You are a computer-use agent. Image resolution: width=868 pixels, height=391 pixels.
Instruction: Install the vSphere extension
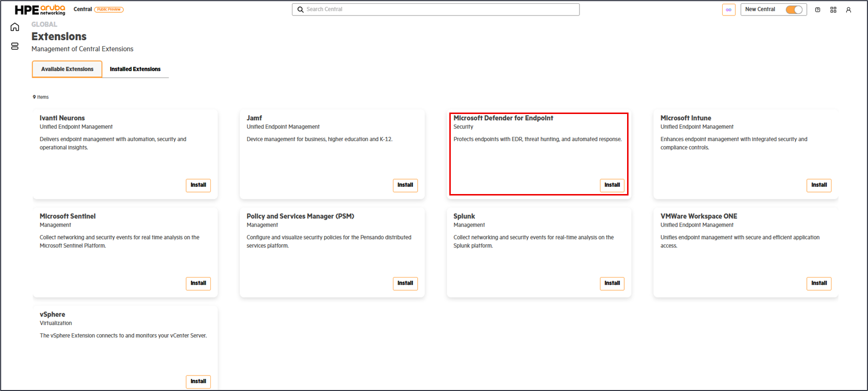198,381
